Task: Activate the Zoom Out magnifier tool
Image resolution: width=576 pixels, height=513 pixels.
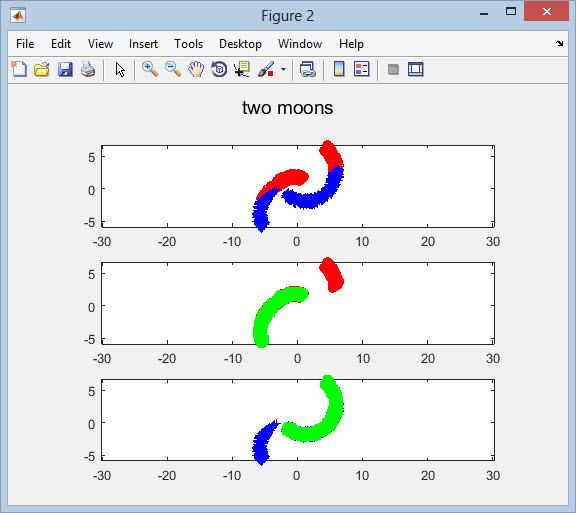Action: coord(173,69)
